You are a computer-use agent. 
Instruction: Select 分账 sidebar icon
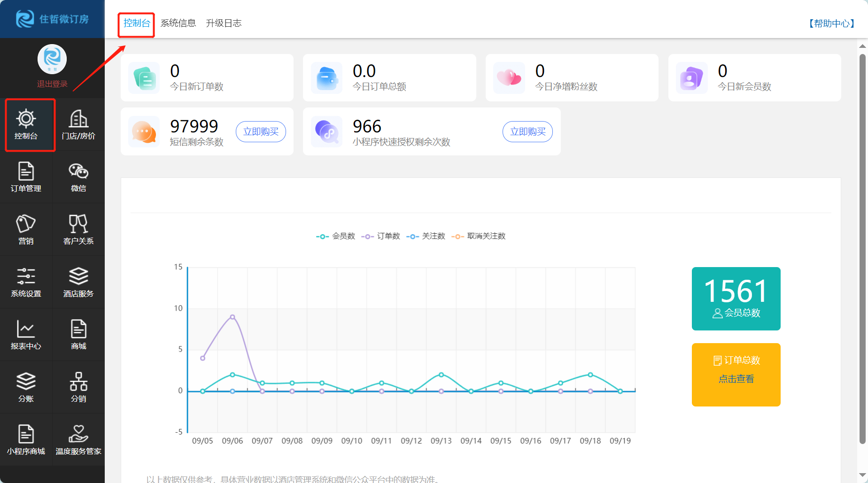coord(26,387)
